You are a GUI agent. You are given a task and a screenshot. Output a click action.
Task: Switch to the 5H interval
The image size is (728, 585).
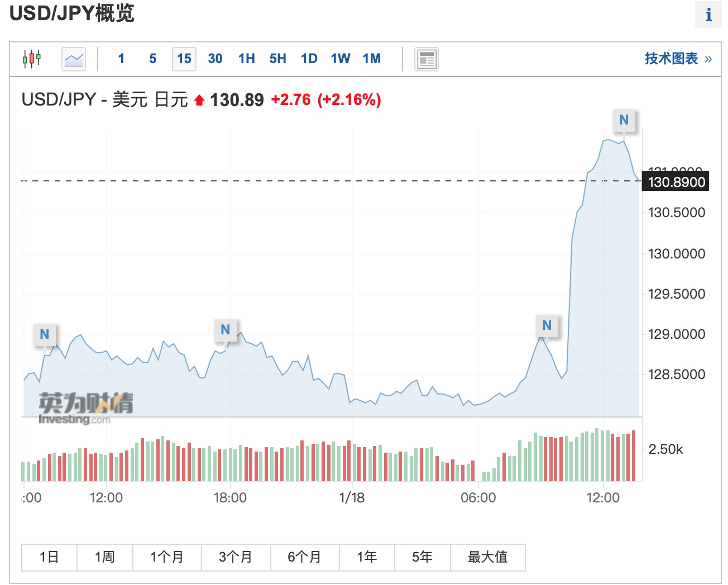pos(278,59)
